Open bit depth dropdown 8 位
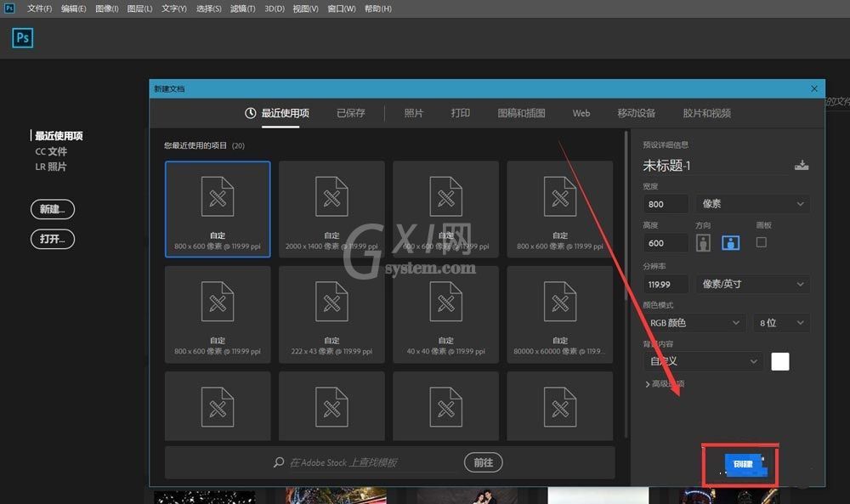Screen dimensions: 850x504 click(x=781, y=323)
